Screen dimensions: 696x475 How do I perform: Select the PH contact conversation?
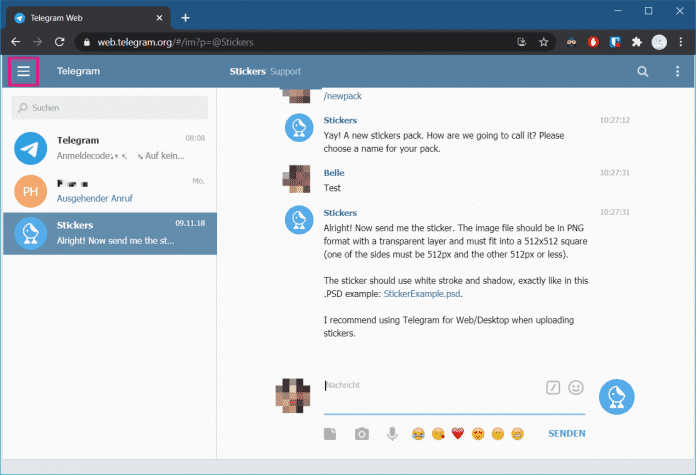[x=109, y=190]
